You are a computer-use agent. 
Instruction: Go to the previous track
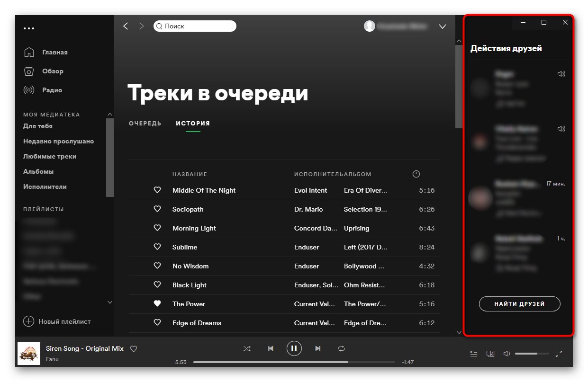[271, 348]
